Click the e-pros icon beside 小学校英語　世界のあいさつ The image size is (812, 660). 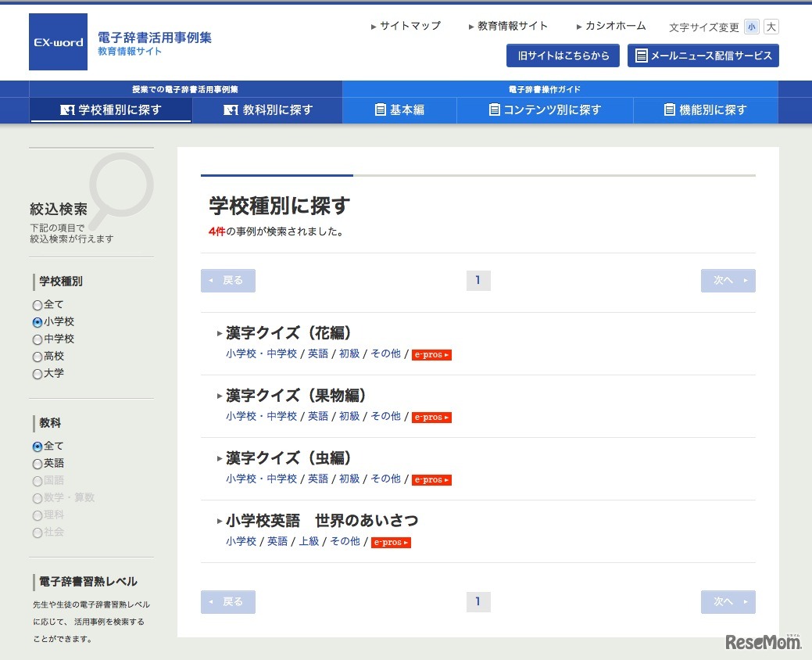(391, 540)
